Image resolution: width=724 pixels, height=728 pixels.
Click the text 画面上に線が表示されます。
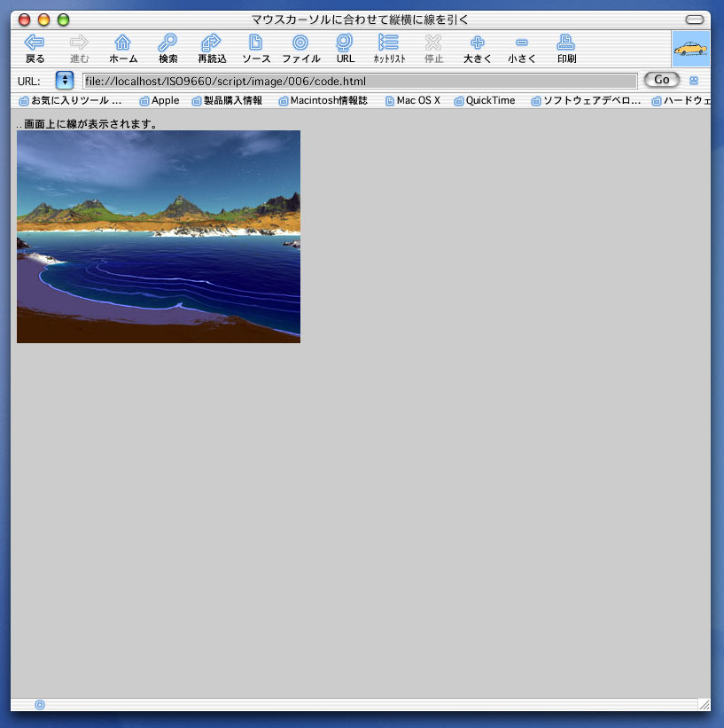[90, 124]
